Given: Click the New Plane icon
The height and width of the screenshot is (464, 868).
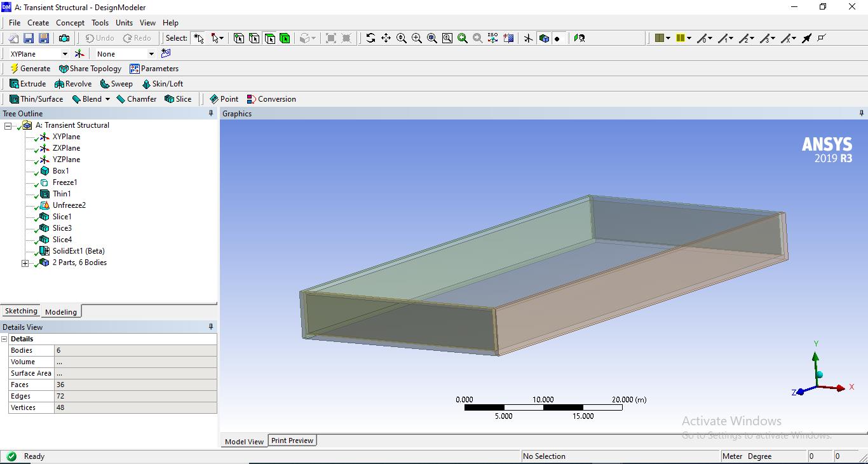Looking at the screenshot, I should click(79, 54).
